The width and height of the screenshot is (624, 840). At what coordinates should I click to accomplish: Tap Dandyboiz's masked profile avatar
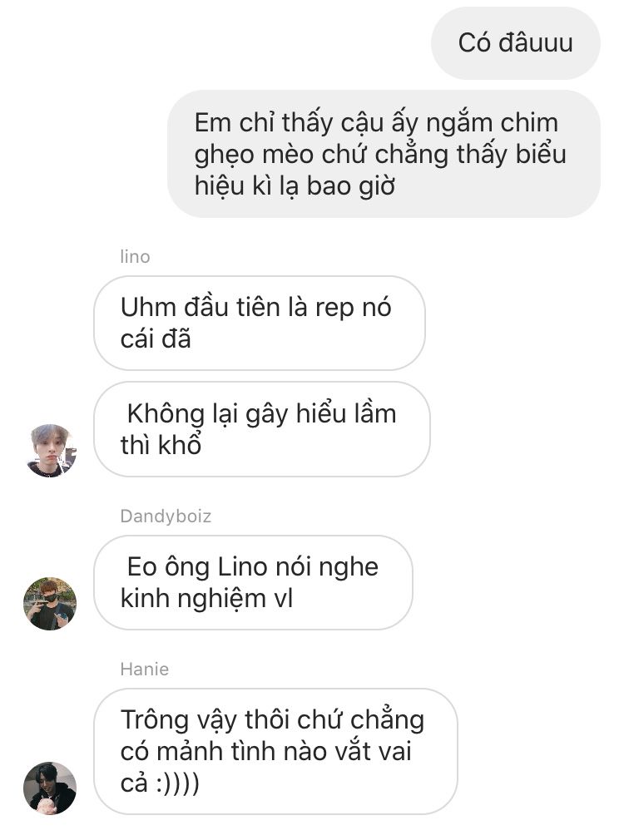tap(50, 603)
